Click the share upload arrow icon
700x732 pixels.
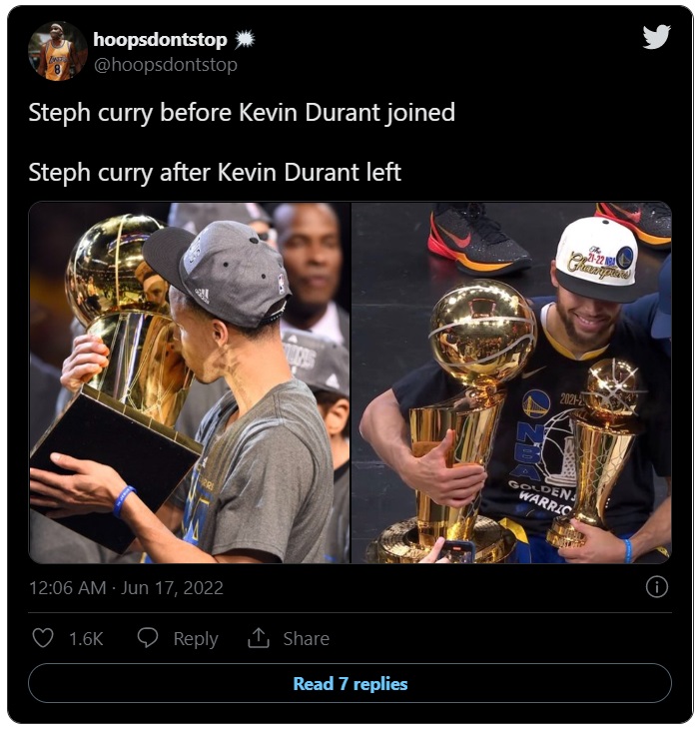click(258, 638)
